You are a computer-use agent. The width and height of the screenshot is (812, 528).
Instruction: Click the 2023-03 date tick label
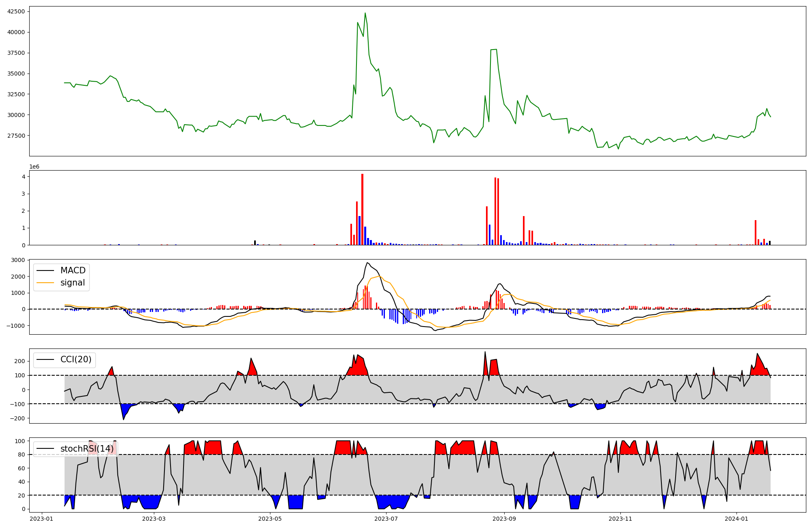click(x=154, y=518)
